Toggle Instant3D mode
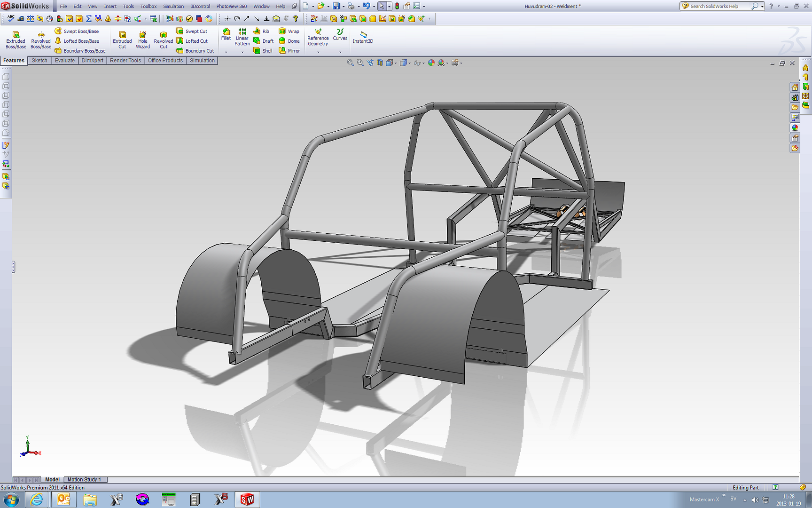Screen dimensions: 812x508 [363, 37]
